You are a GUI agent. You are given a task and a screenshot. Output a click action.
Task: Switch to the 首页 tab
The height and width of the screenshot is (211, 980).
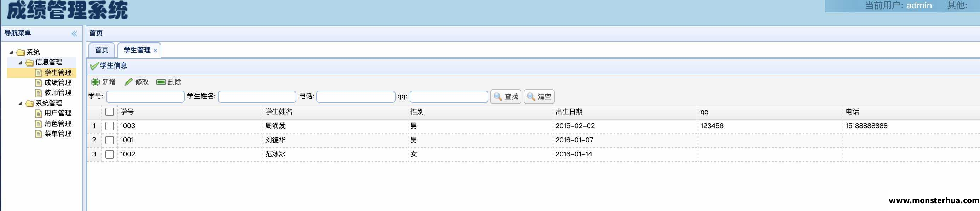102,50
